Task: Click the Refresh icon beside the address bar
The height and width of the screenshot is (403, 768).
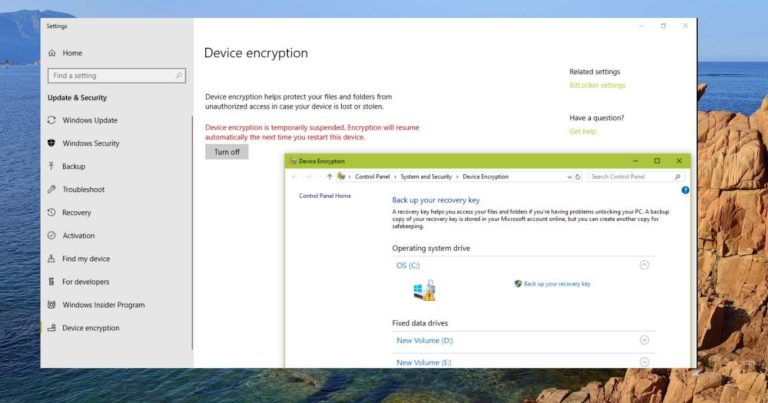Action: pyautogui.click(x=578, y=176)
